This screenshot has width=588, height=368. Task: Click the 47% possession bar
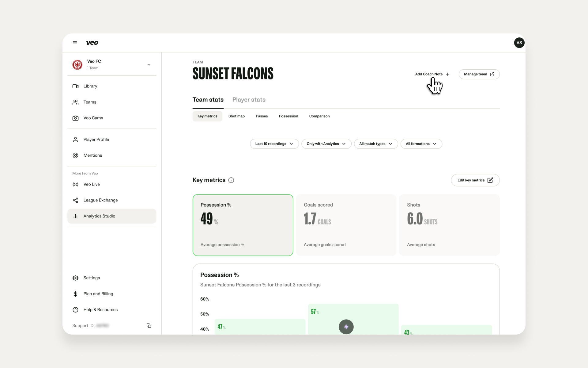pos(260,327)
